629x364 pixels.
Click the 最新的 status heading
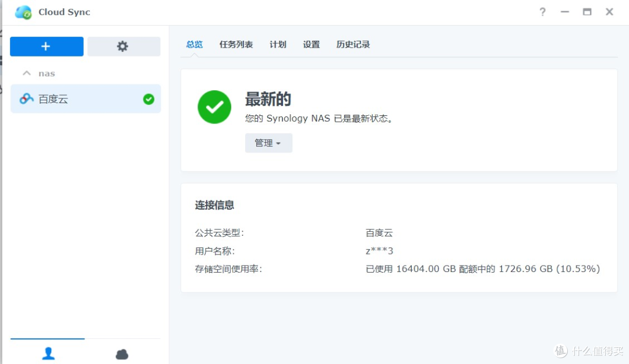268,99
